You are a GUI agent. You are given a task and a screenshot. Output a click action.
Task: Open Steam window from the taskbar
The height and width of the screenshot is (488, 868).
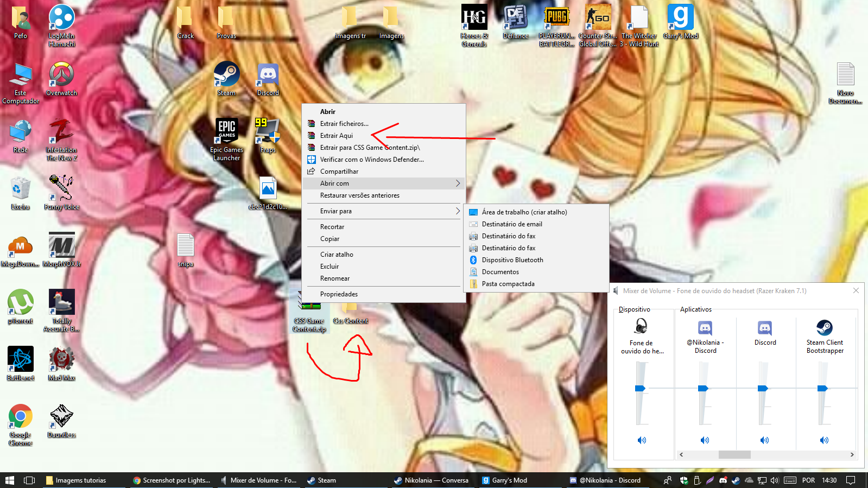346,480
